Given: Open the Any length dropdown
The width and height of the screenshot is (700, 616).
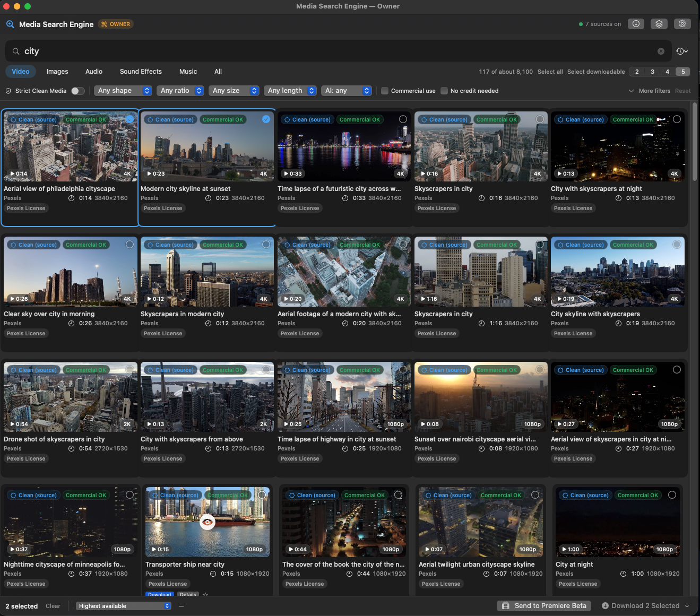Looking at the screenshot, I should pyautogui.click(x=290, y=91).
